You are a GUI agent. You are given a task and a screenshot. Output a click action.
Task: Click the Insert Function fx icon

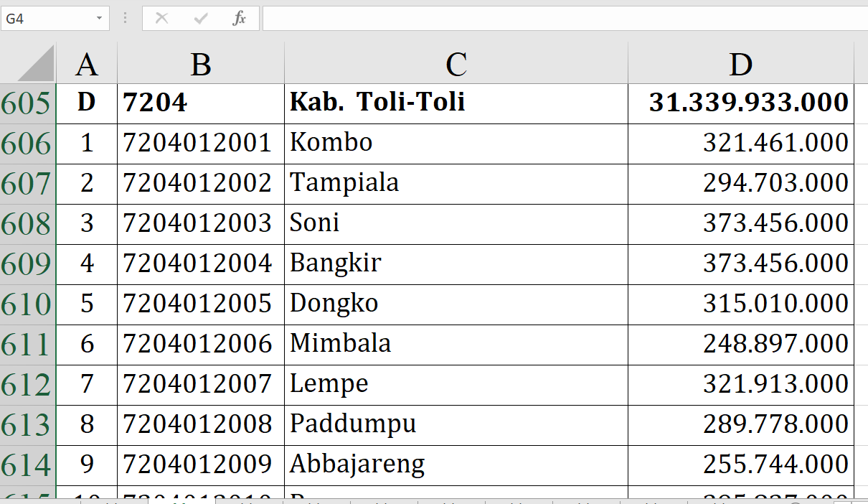point(240,19)
